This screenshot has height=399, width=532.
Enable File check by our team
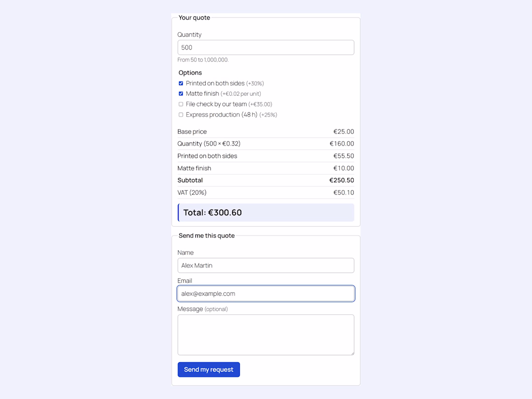181,104
